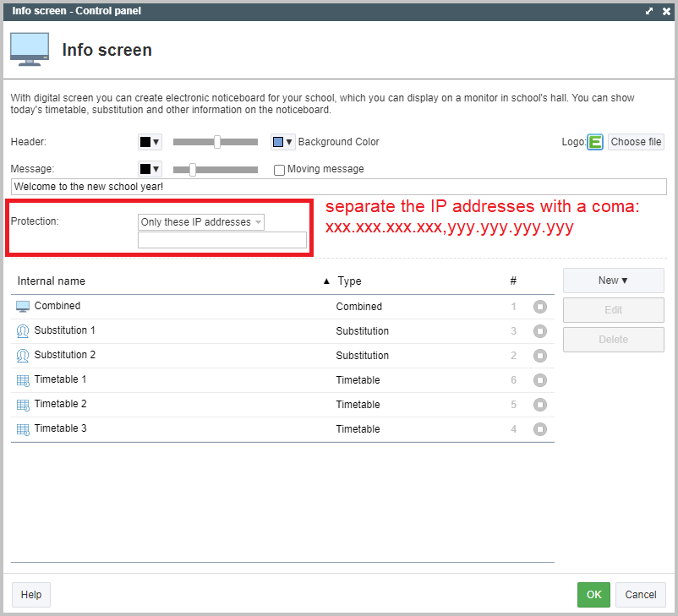Open the Header text color dropdown
This screenshot has height=616, width=678.
(x=150, y=142)
